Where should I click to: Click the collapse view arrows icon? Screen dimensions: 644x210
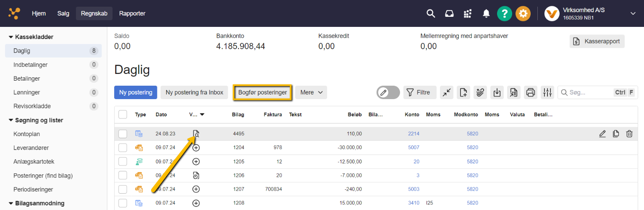(x=447, y=92)
